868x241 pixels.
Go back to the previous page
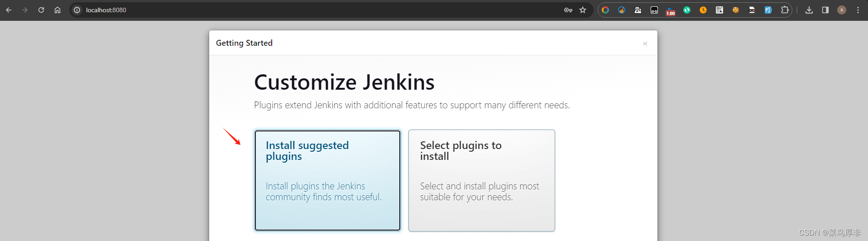tap(9, 10)
